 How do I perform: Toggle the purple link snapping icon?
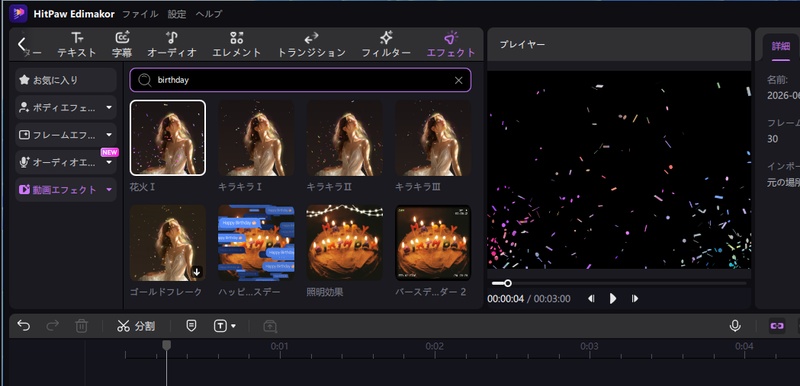tap(777, 326)
